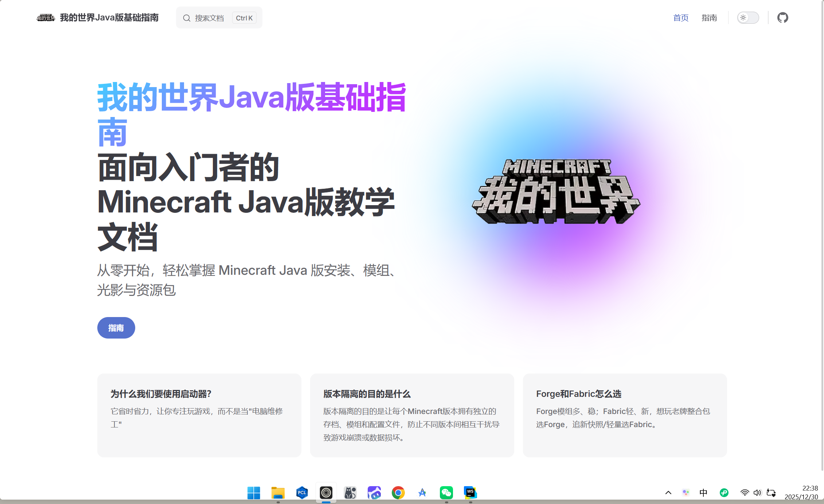Screen dimensions: 824x504
Task: Click the Windows Start button
Action: pos(254,492)
